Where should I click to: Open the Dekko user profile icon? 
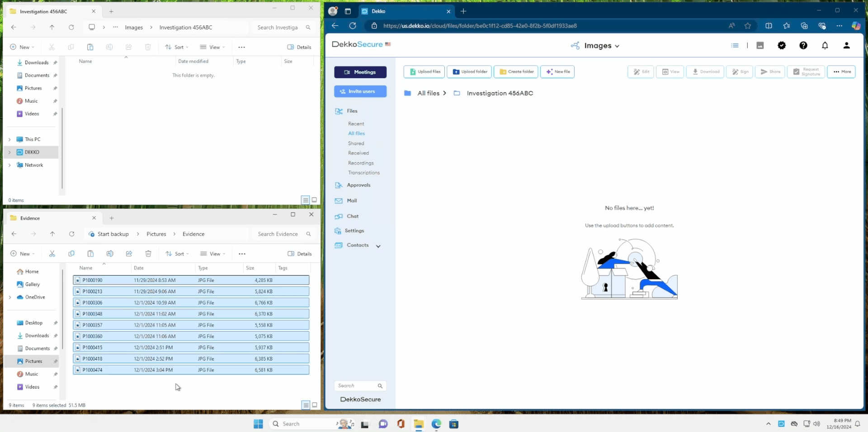(847, 46)
